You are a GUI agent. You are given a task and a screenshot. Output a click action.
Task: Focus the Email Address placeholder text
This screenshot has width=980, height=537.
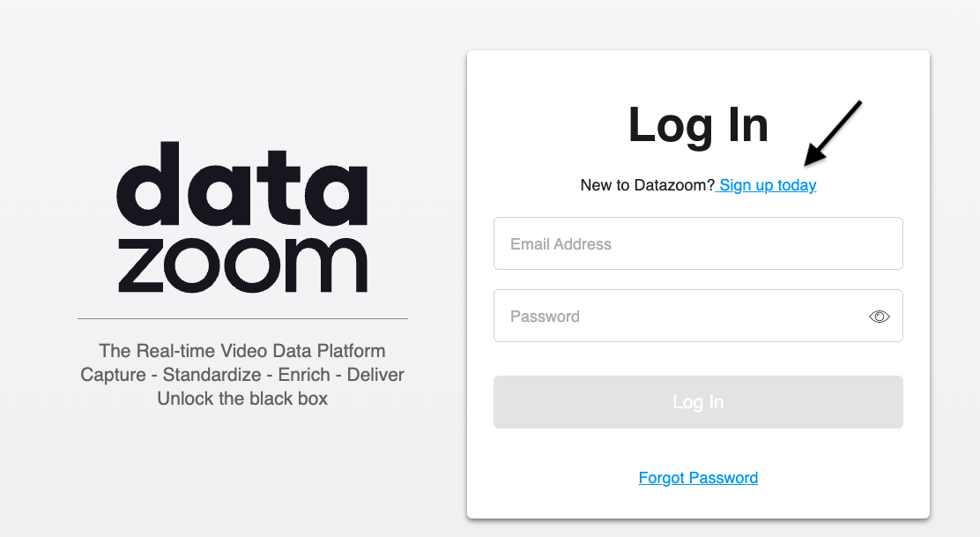(559, 243)
